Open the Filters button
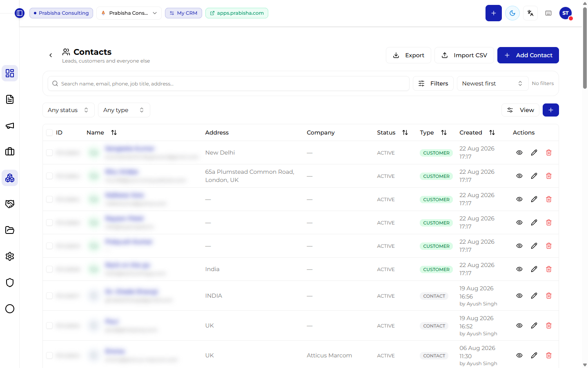The image size is (588, 368). click(x=433, y=83)
